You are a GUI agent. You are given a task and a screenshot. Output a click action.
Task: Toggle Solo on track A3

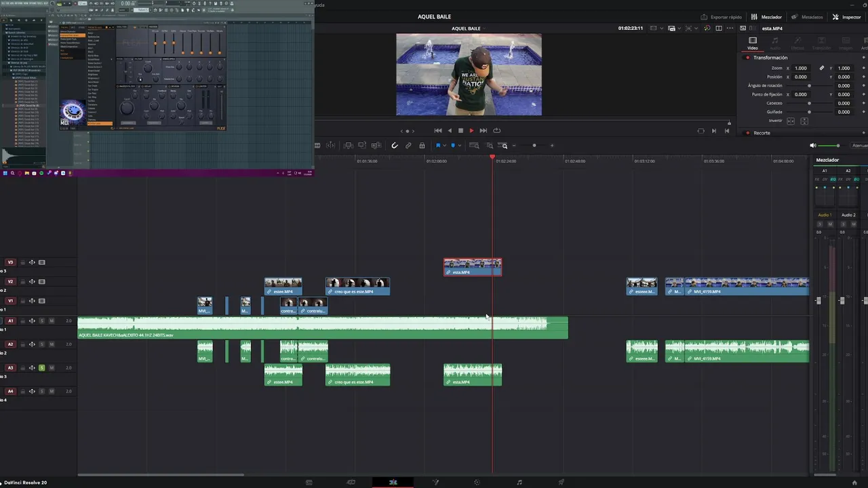click(x=41, y=368)
